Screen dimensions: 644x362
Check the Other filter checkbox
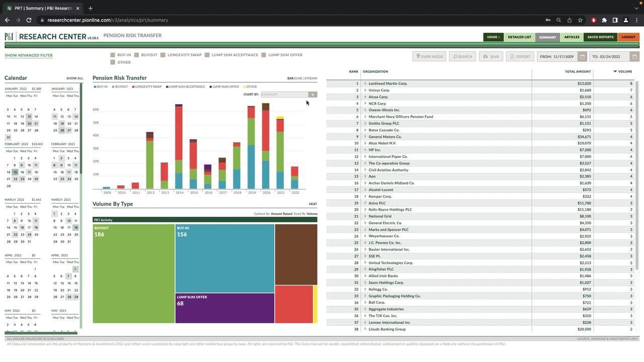point(113,62)
